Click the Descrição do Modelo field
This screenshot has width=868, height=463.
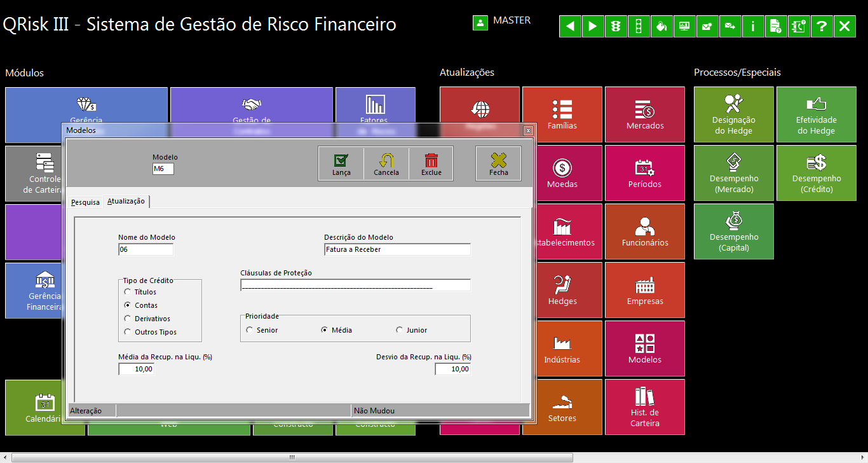tap(397, 249)
